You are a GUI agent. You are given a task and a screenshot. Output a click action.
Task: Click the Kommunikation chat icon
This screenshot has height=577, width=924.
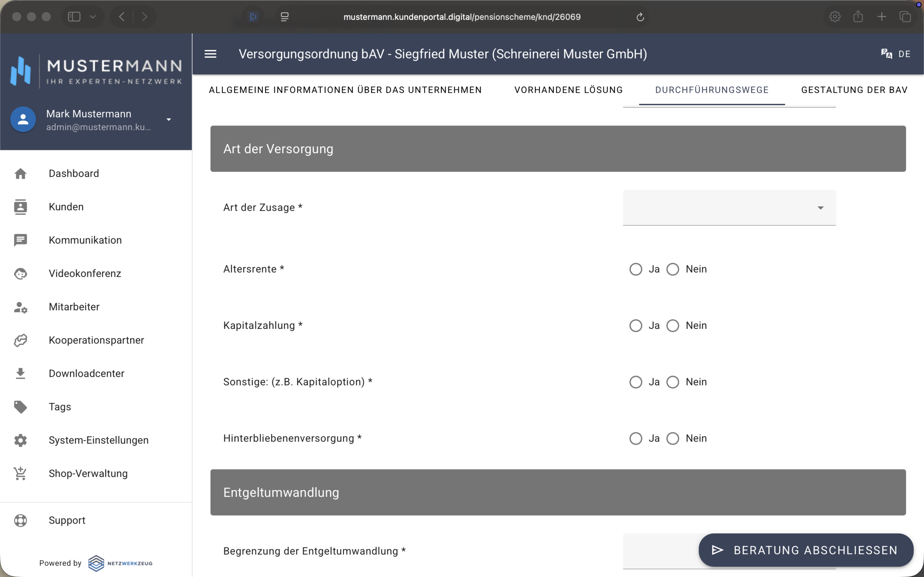tap(21, 240)
